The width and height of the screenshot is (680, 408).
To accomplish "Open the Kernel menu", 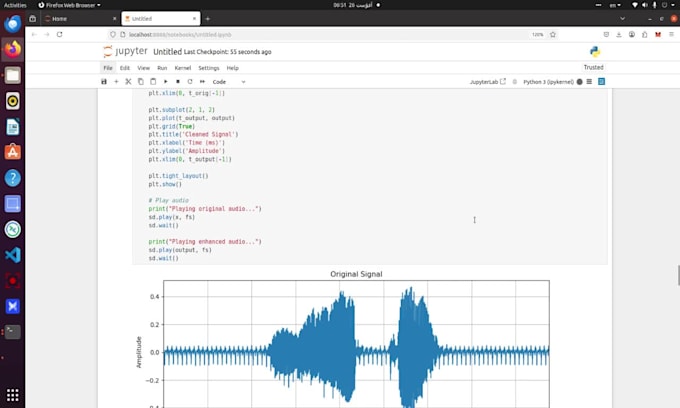I will (x=183, y=68).
